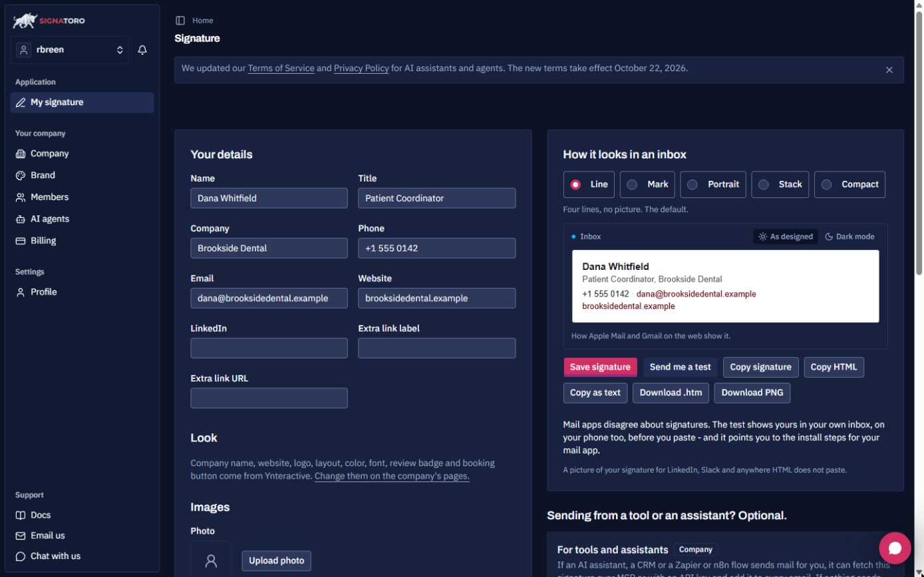The image size is (924, 577).
Task: Click the photo placeholder avatar
Action: pos(211,560)
